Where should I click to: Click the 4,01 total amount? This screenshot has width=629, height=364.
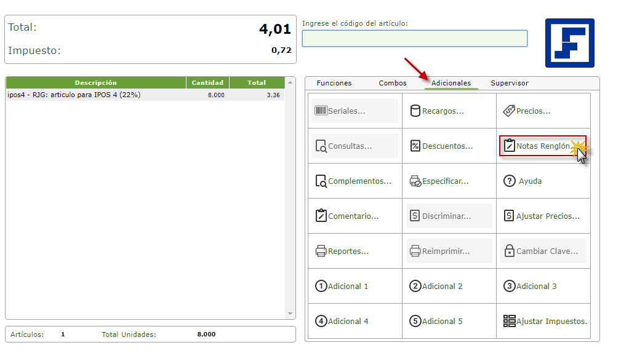(274, 29)
